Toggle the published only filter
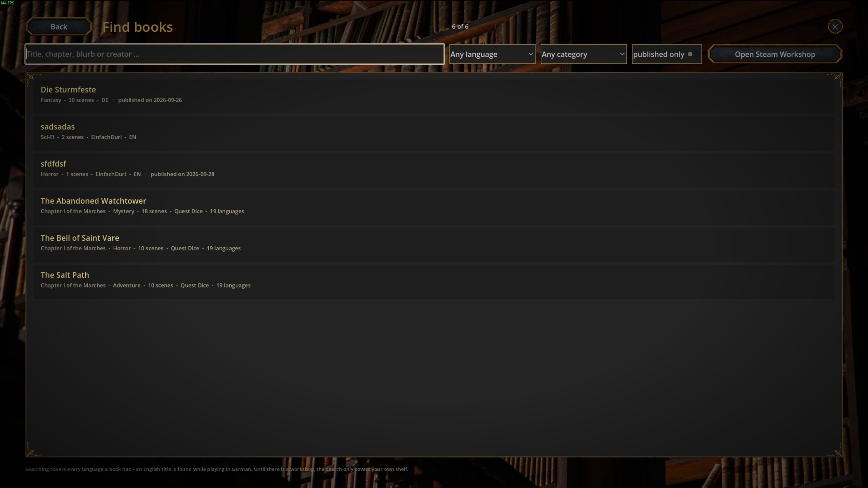This screenshot has width=868, height=488. (667, 54)
